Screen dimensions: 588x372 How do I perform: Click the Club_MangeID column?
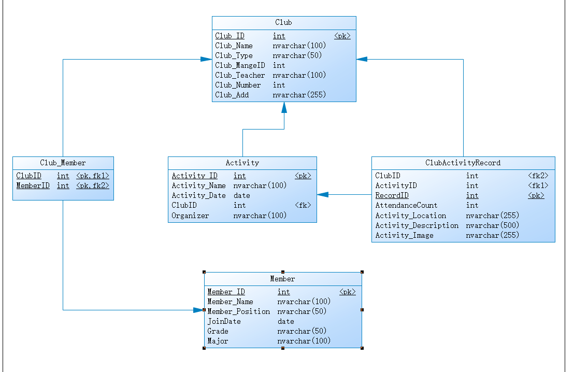click(x=240, y=65)
